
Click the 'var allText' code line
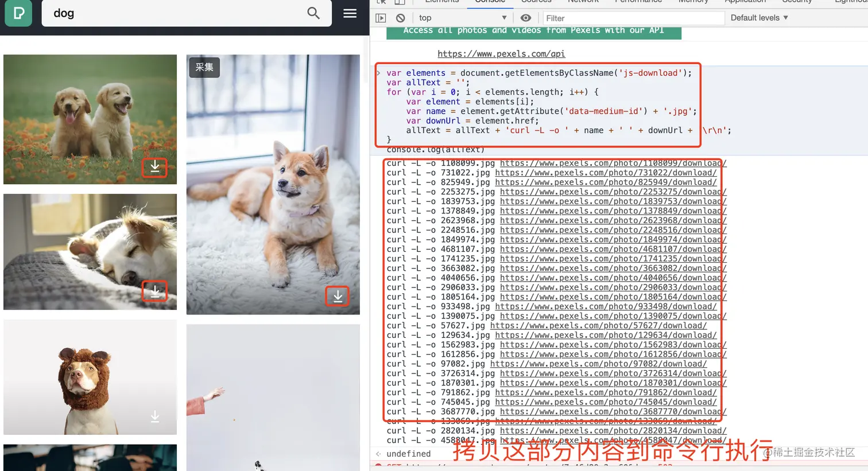(428, 82)
